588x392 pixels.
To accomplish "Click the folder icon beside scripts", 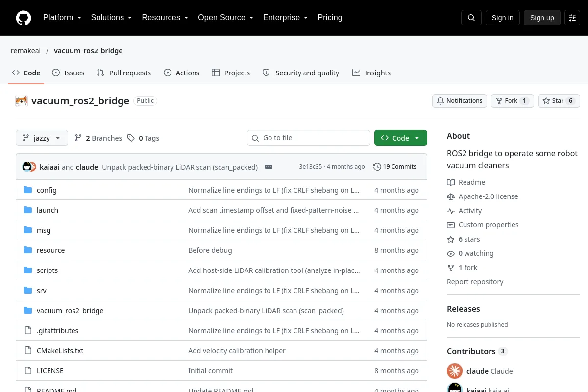I will [28, 270].
